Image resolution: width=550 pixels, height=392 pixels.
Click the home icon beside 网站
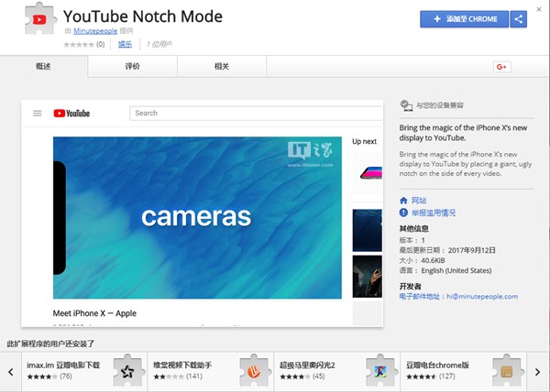click(403, 201)
